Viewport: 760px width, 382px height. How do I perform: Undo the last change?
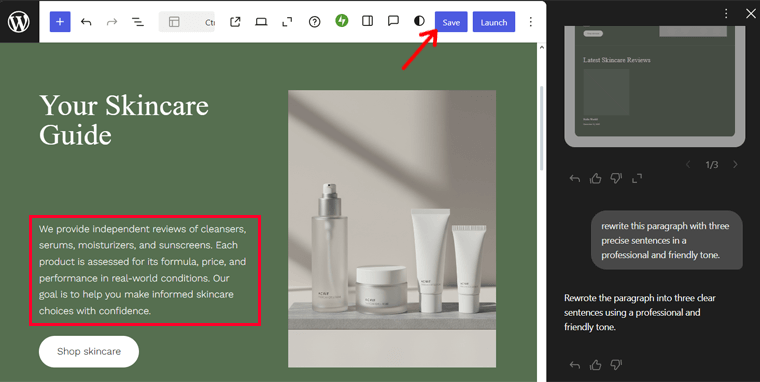[x=86, y=22]
